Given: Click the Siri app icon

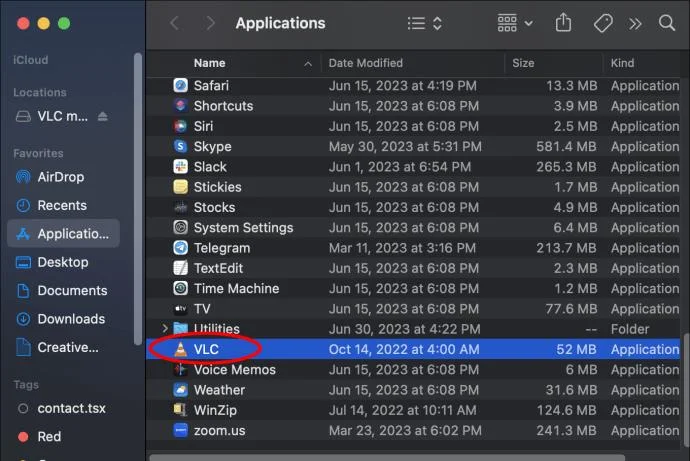Looking at the screenshot, I should pyautogui.click(x=180, y=126).
